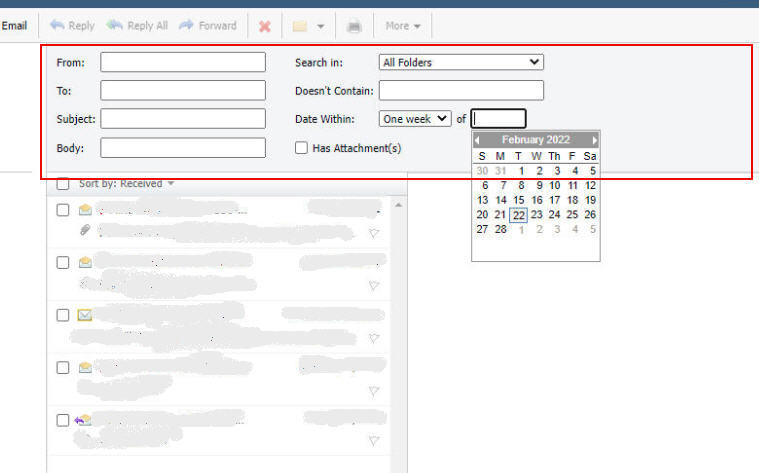
Task: Click the printer icon in toolbar
Action: pyautogui.click(x=353, y=26)
